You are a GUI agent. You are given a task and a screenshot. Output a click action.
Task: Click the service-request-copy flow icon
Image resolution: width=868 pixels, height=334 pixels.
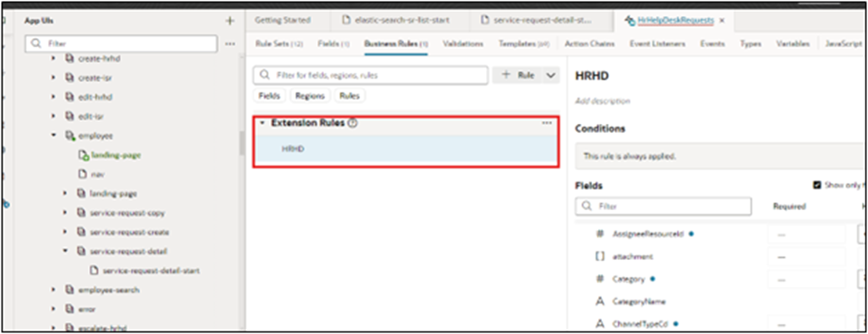click(81, 213)
